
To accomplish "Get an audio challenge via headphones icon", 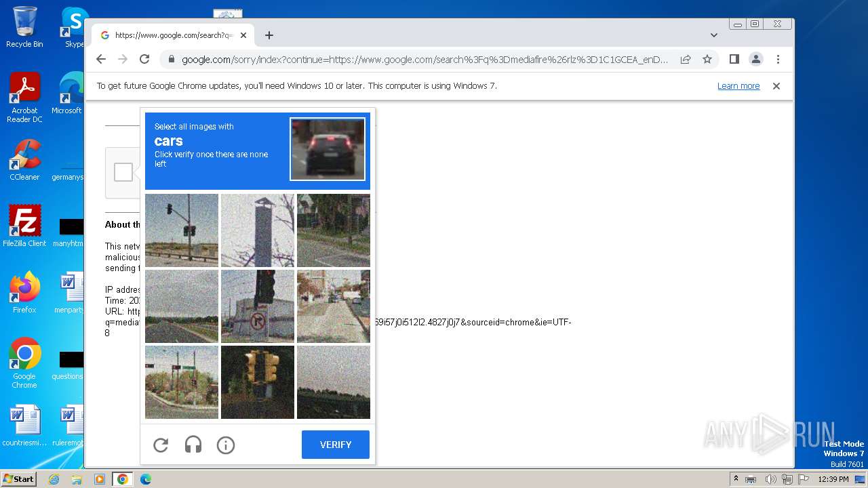I will (193, 445).
